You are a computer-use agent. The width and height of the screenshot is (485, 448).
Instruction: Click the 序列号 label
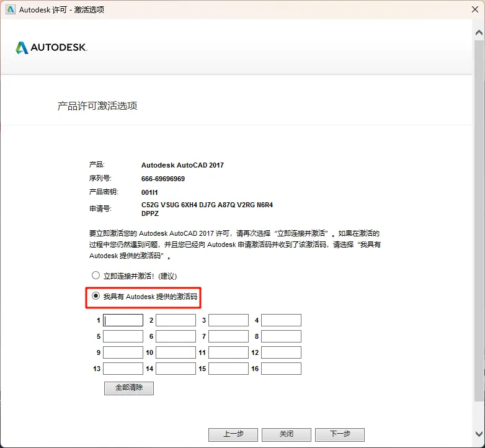[100, 179]
